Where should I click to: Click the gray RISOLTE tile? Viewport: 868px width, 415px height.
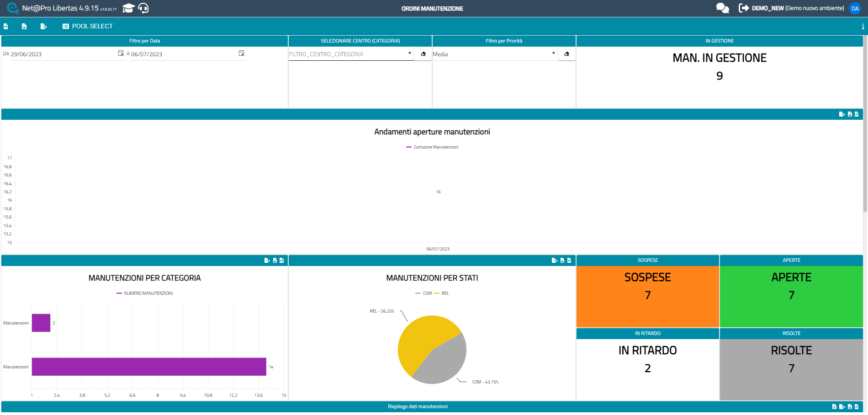pyautogui.click(x=791, y=369)
